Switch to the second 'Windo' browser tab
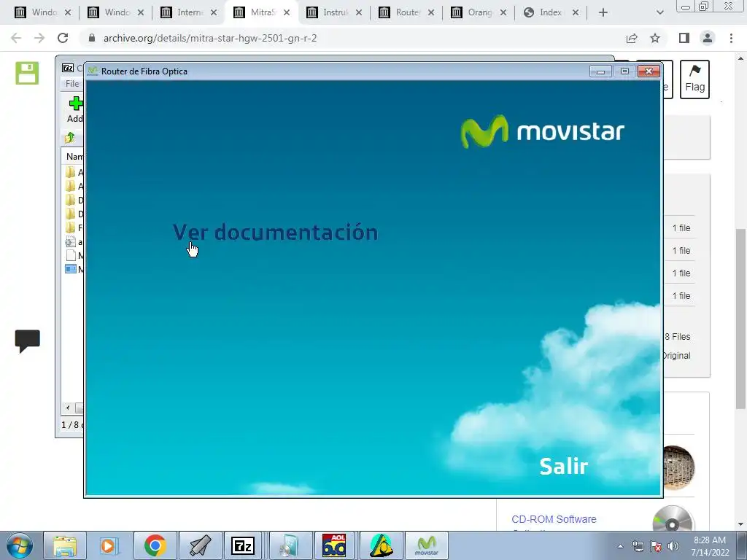The height and width of the screenshot is (560, 747). pyautogui.click(x=116, y=12)
